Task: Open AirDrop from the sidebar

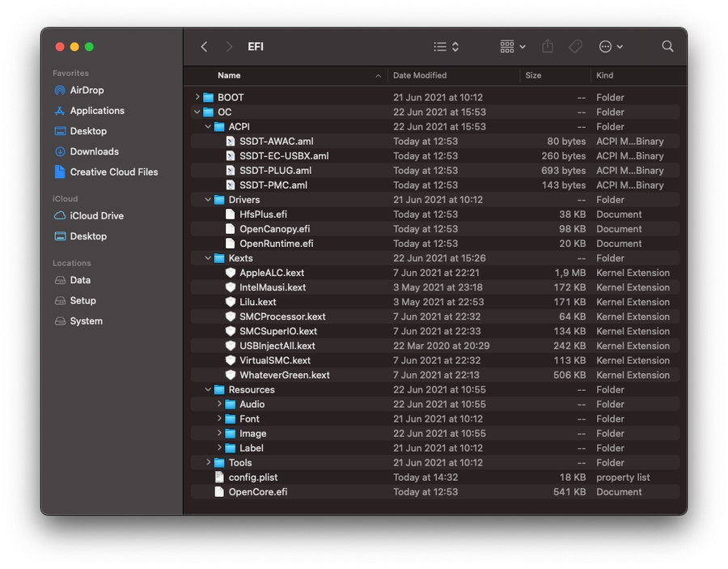Action: [87, 91]
